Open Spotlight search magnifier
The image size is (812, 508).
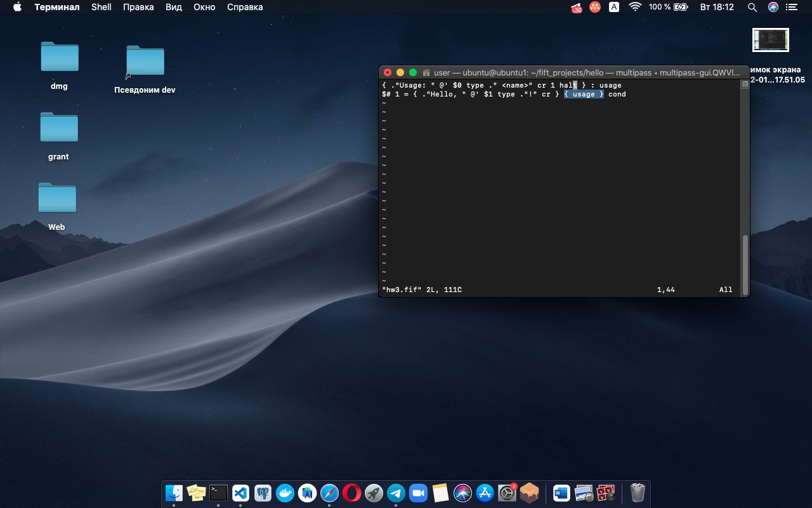coord(752,7)
